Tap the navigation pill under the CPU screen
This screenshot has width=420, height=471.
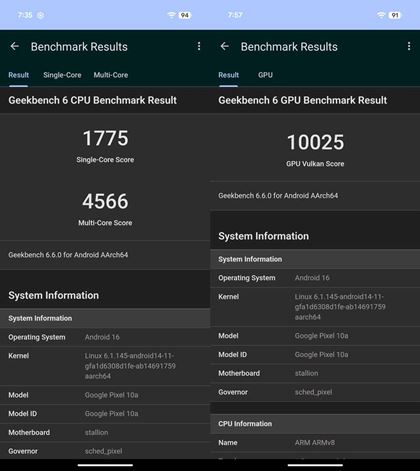[105, 465]
